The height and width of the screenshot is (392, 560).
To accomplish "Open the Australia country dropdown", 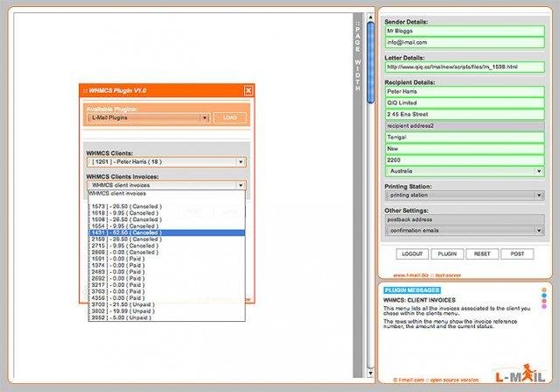I will click(465, 171).
